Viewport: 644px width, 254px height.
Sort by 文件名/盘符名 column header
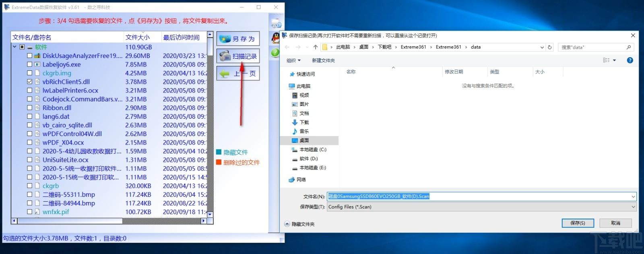(67, 37)
